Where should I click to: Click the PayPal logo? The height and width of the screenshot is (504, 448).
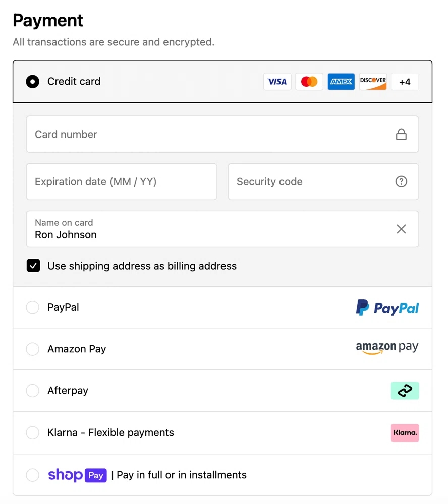coord(387,307)
